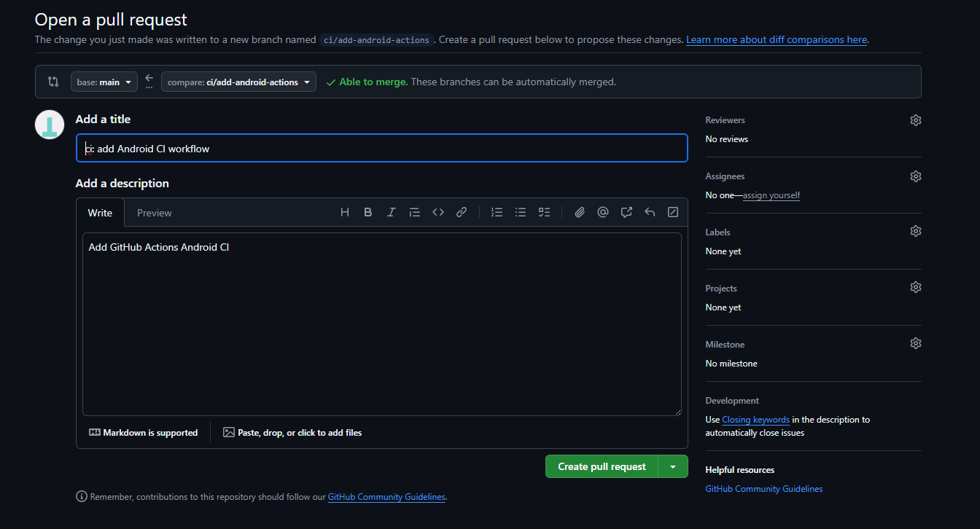
Task: Click Markdown is supported link
Action: pyautogui.click(x=144, y=432)
